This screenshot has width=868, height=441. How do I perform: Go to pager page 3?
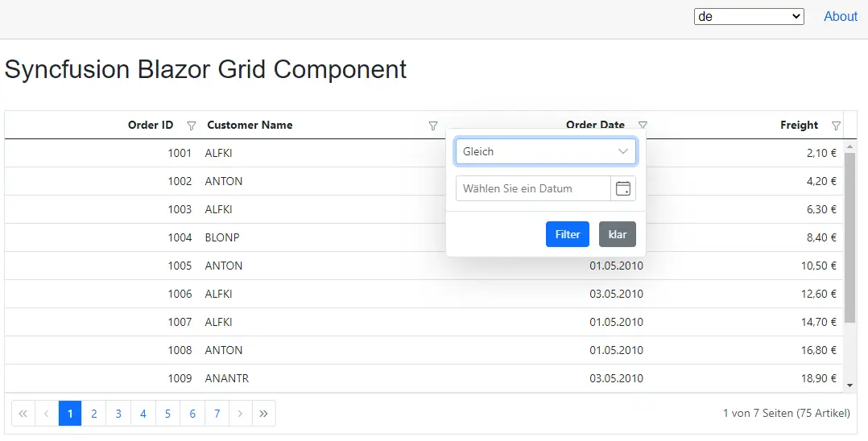point(118,414)
